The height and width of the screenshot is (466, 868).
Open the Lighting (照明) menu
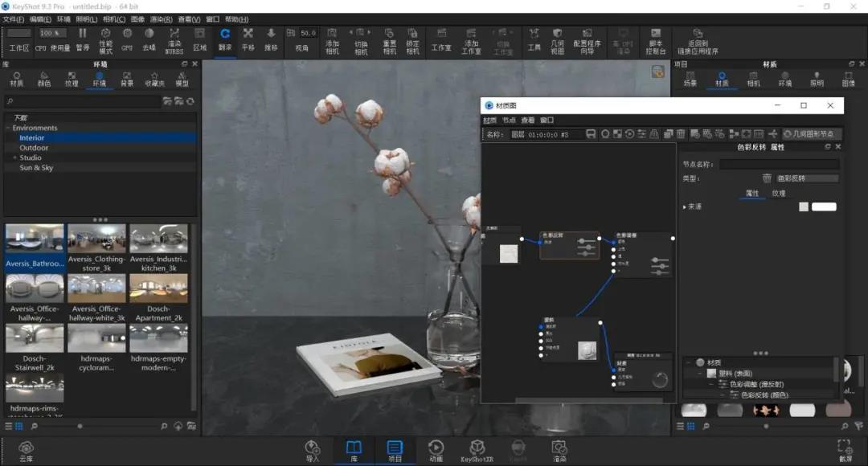(86, 19)
